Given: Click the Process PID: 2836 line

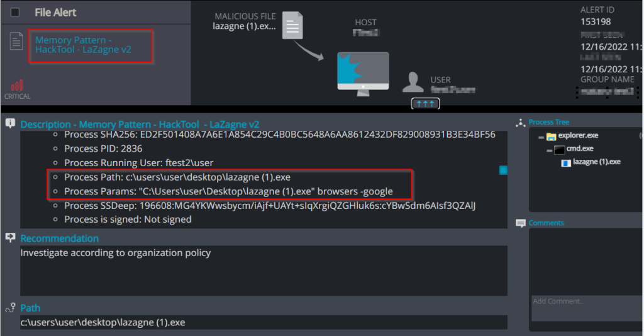Looking at the screenshot, I should [x=103, y=148].
